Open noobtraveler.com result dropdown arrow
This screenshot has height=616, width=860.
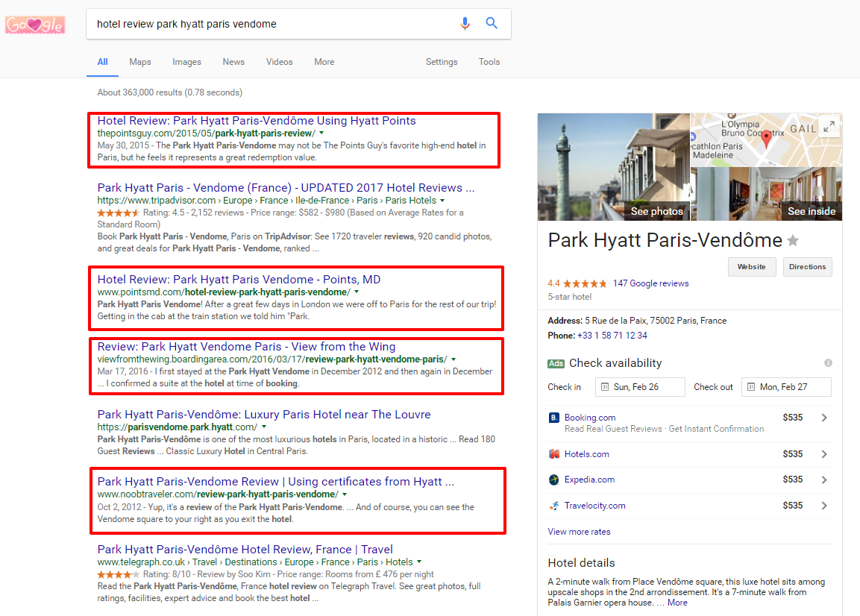click(x=345, y=494)
